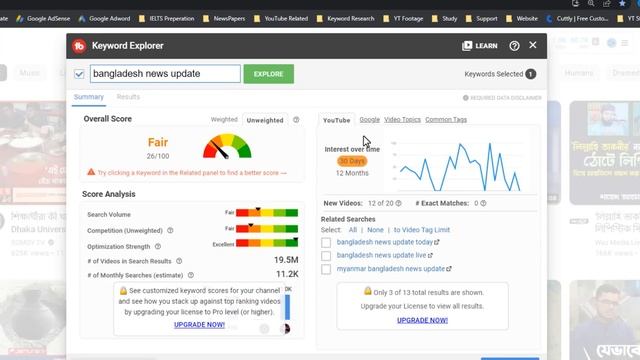Click help icon beside Competition (Unweighted)
Screen dimensions: 640x360
170,230
